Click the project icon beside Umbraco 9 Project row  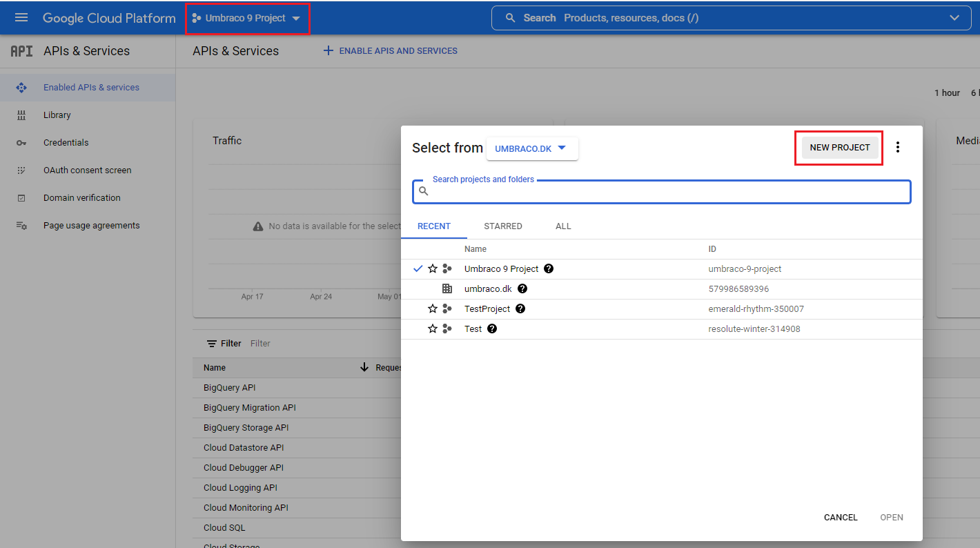(447, 268)
